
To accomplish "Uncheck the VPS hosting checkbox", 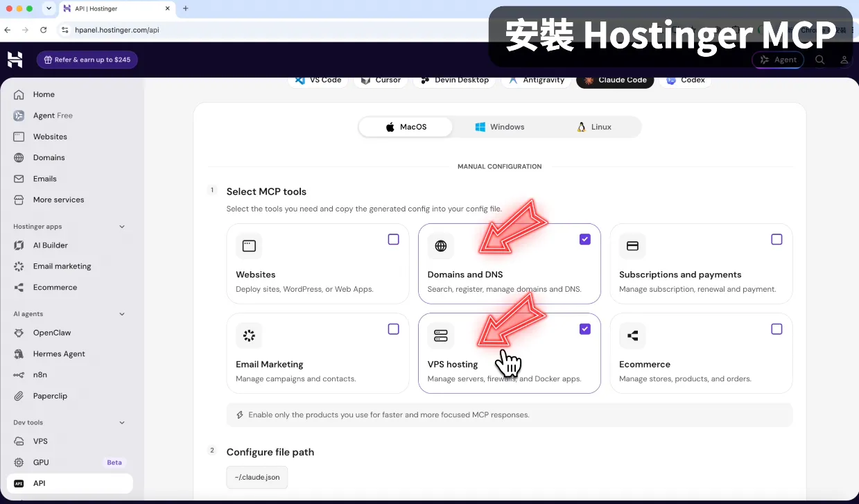I will 585,329.
